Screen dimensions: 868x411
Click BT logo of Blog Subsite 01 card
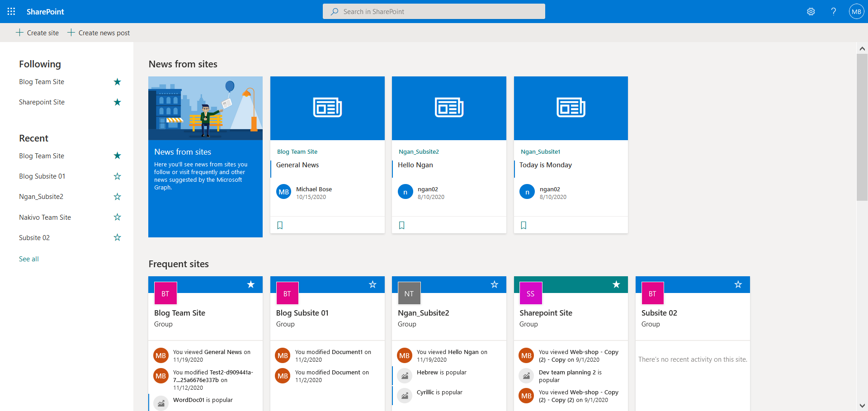287,293
